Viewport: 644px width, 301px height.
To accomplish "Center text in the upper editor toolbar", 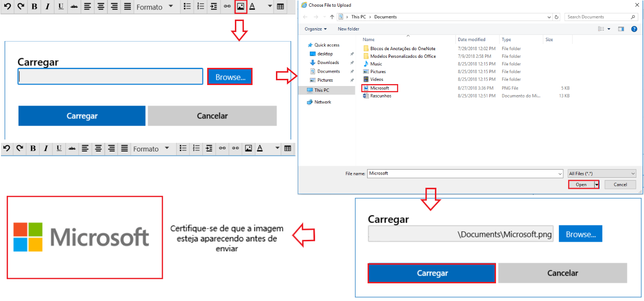I will pyautogui.click(x=101, y=7).
